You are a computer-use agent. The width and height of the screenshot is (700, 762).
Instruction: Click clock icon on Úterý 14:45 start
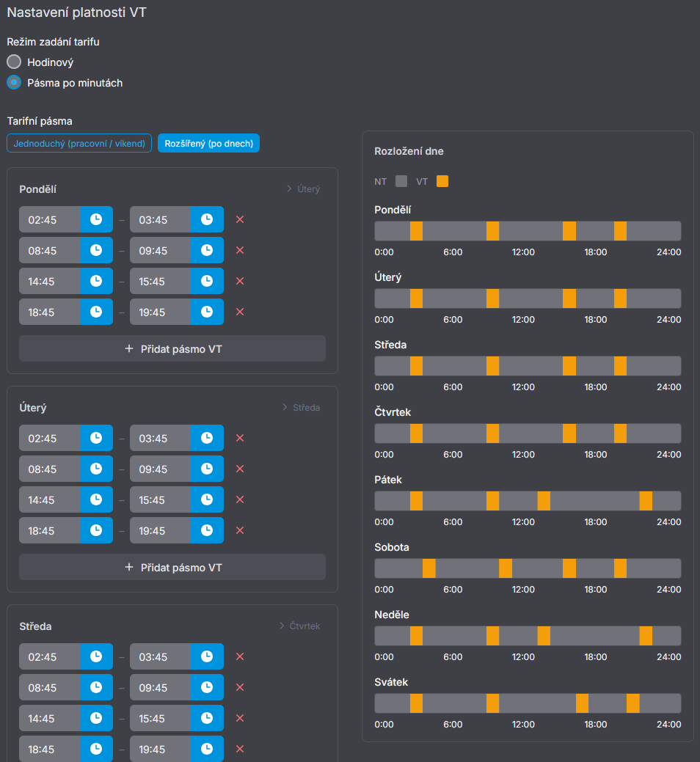(x=96, y=499)
